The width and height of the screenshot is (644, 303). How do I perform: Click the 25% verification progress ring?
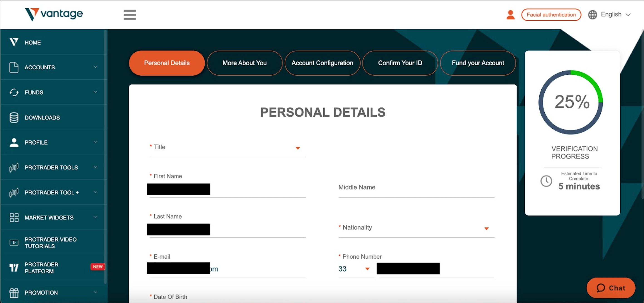point(571,102)
